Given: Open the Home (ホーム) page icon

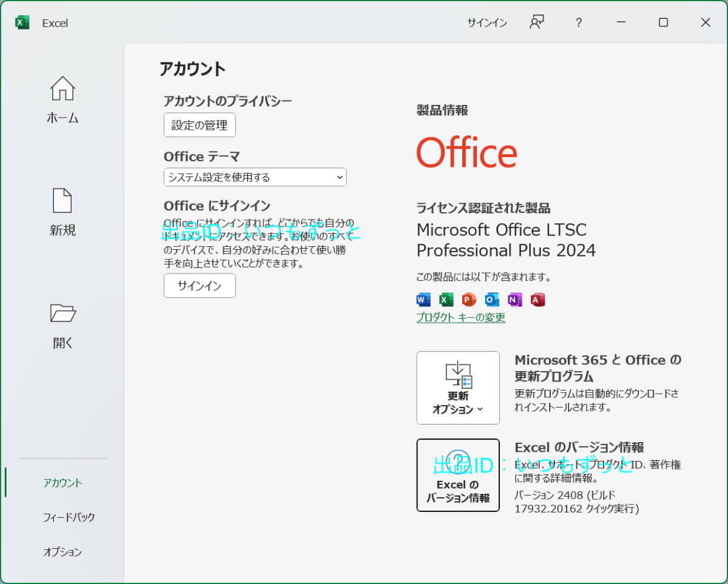Looking at the screenshot, I should click(62, 89).
